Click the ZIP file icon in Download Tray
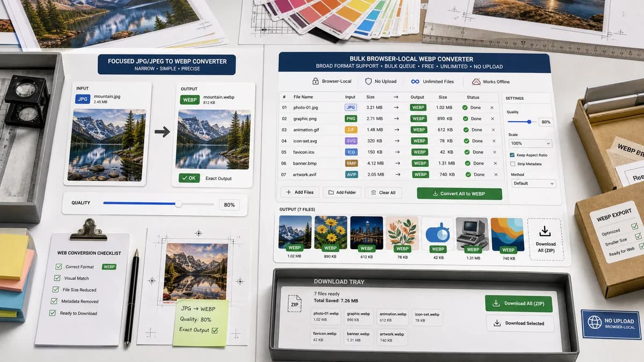This screenshot has width=644, height=362. point(295,304)
